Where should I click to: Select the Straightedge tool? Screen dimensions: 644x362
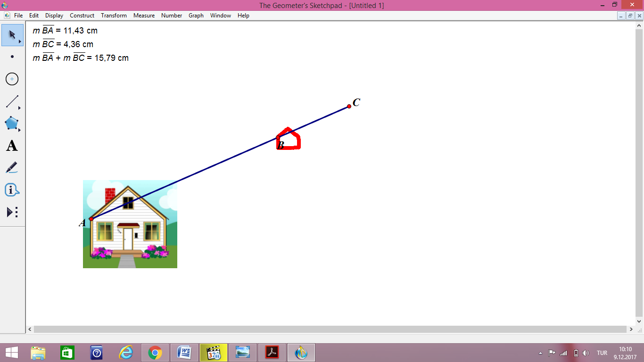click(11, 101)
